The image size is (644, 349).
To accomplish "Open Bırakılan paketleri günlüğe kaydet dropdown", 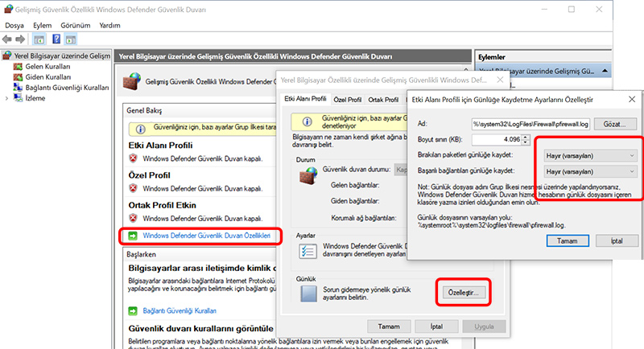I will pyautogui.click(x=590, y=156).
